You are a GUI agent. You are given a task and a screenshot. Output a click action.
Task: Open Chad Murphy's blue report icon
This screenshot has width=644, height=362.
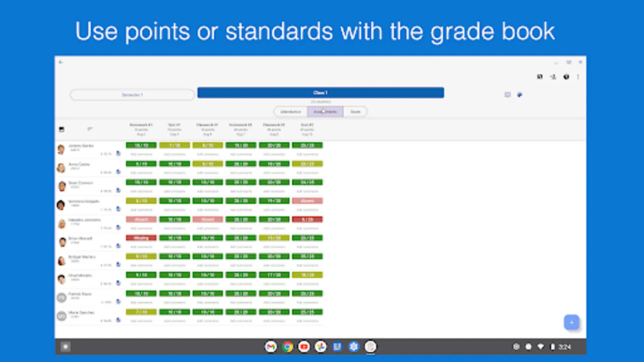pos(118,283)
